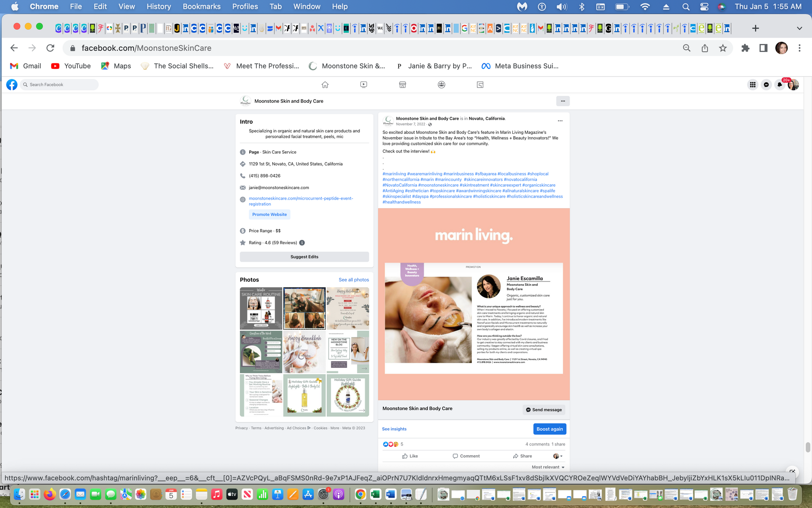Expand Chrome tab search chevron
812x508 pixels.
[799, 28]
